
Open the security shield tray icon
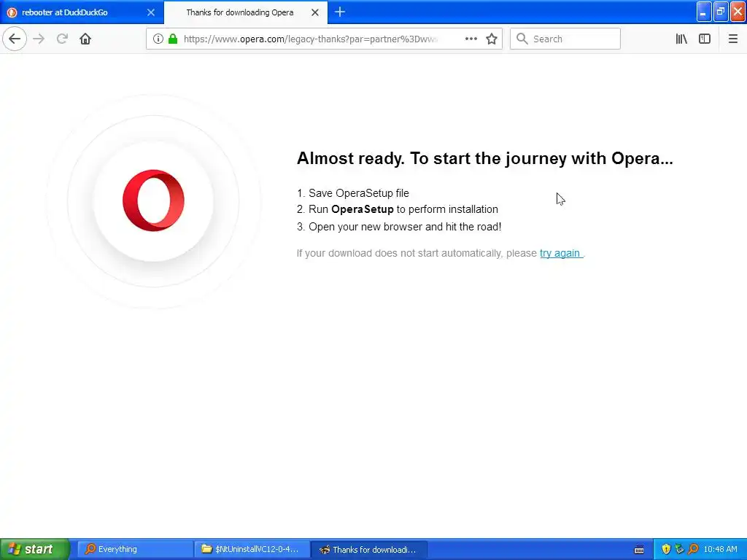666,549
